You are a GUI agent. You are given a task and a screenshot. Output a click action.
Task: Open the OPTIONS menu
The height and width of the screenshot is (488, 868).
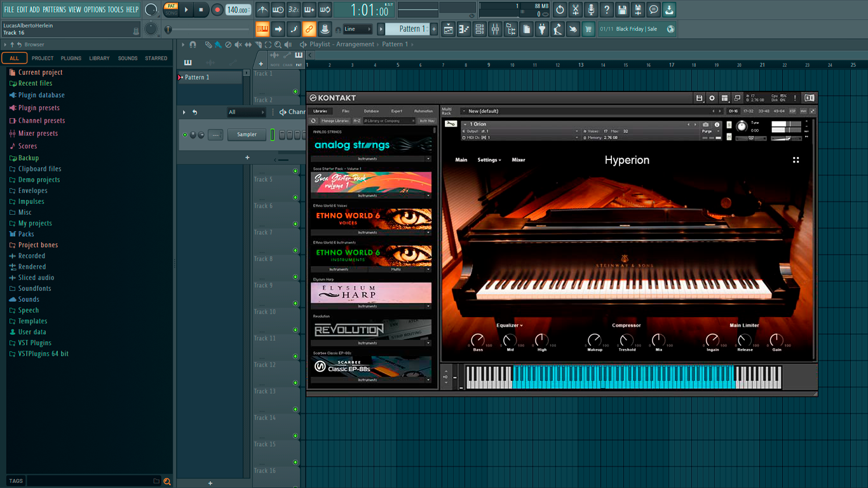(95, 10)
